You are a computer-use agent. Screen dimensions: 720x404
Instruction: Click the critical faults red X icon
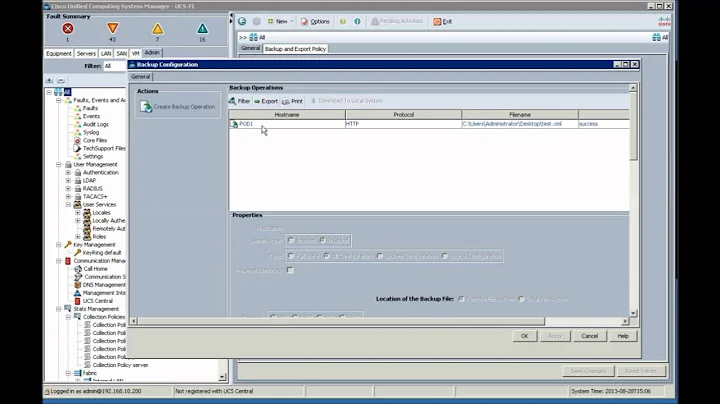(x=68, y=28)
